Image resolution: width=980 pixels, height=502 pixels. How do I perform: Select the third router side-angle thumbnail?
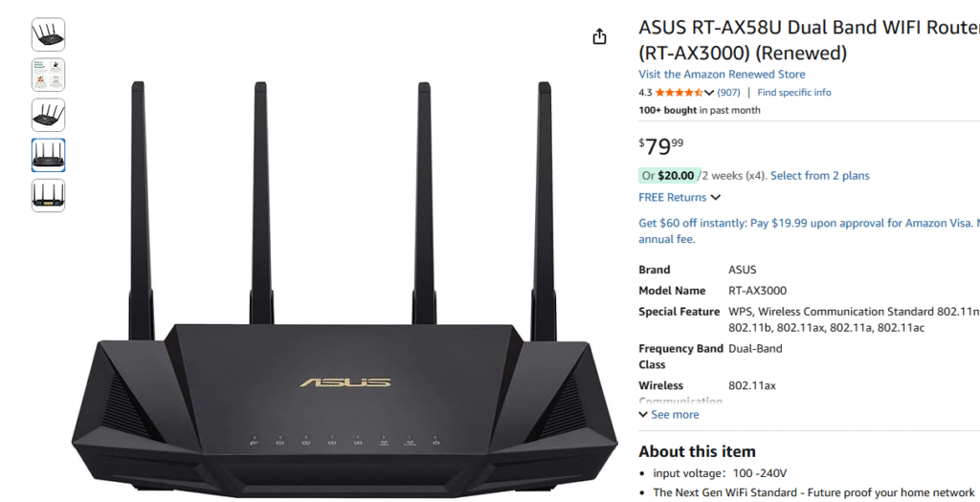point(48,115)
